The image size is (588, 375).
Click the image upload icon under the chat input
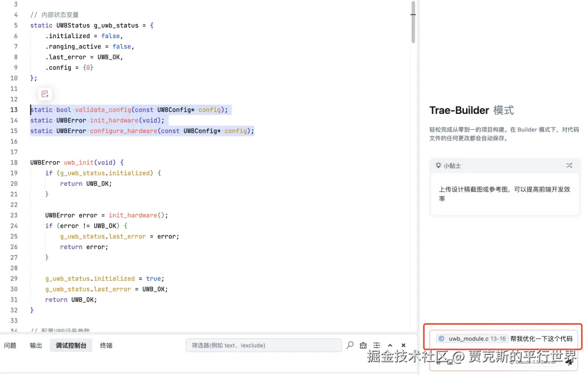tap(450, 362)
